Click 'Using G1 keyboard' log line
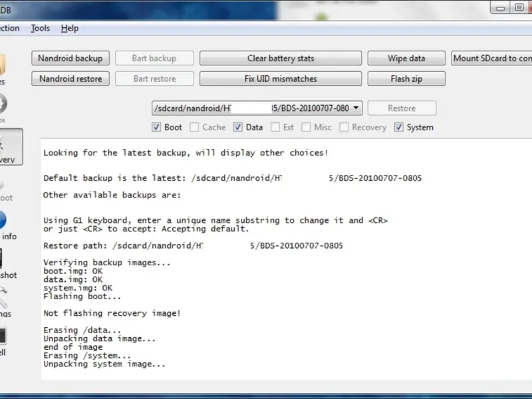Image resolution: width=532 pixels, height=399 pixels. click(215, 220)
